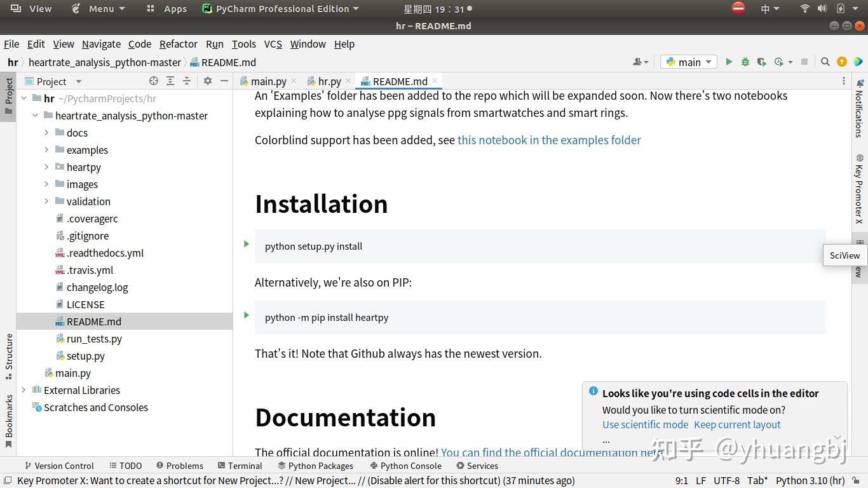868x488 pixels.
Task: Open notification more options ellipsis
Action: point(606,440)
